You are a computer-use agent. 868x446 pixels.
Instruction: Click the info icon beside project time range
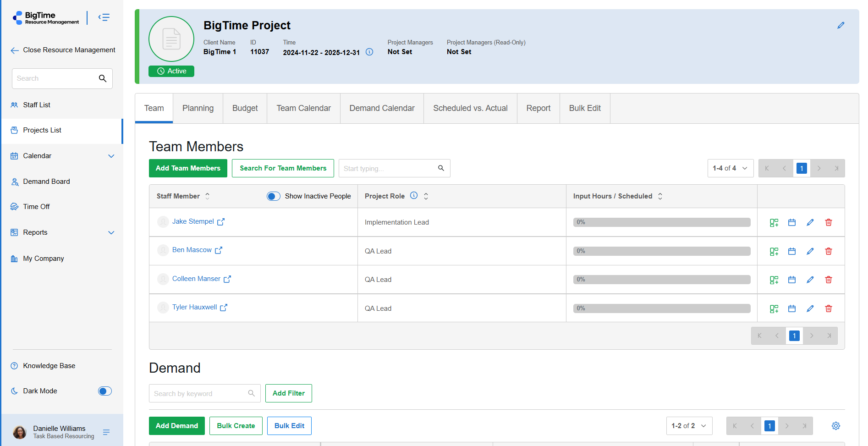(x=369, y=52)
